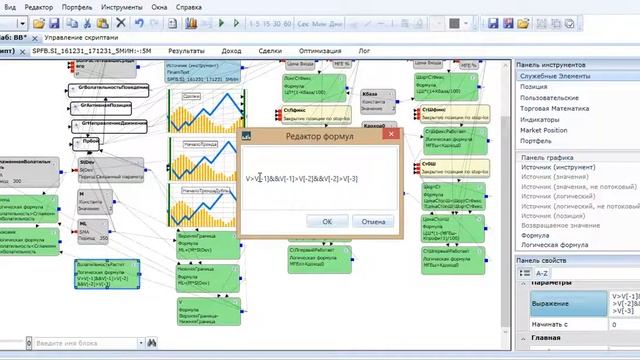Pick the gray color square in toolbar
Viewport: 640px width, 360px height.
454,24
